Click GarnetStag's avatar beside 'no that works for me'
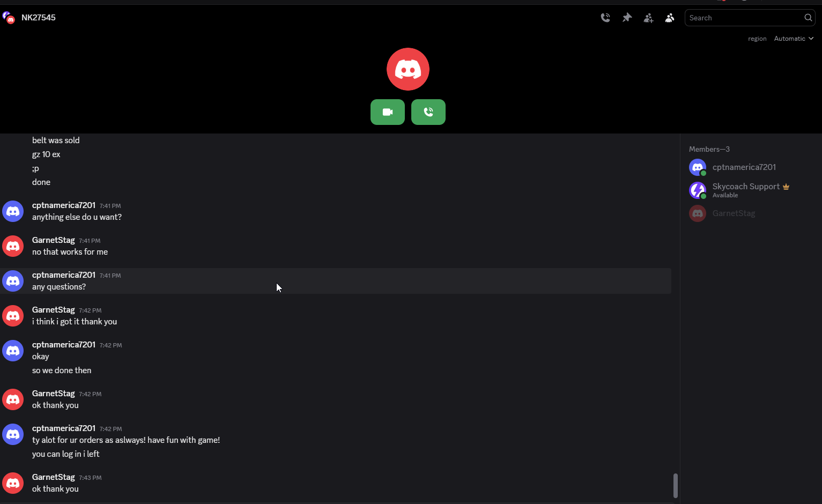The height and width of the screenshot is (504, 822). click(x=13, y=246)
